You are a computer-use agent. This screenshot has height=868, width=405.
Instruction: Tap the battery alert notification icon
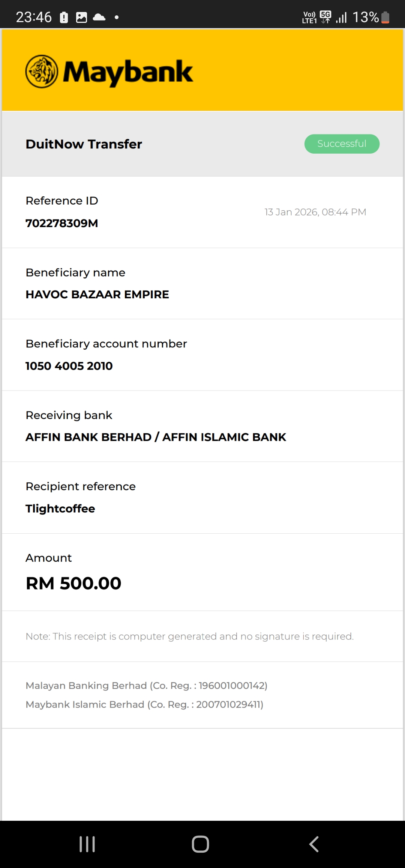coord(64,17)
